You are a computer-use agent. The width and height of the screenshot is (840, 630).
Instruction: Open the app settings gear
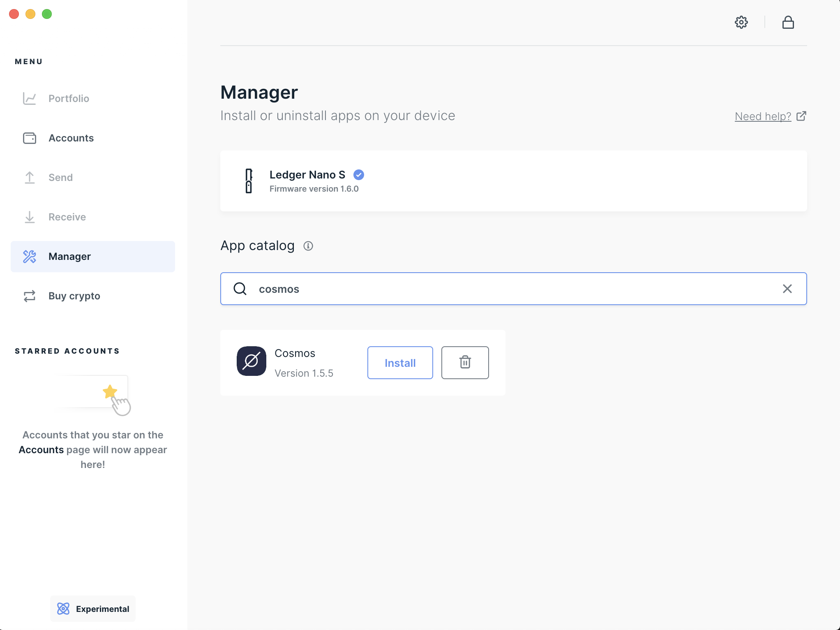click(x=741, y=22)
